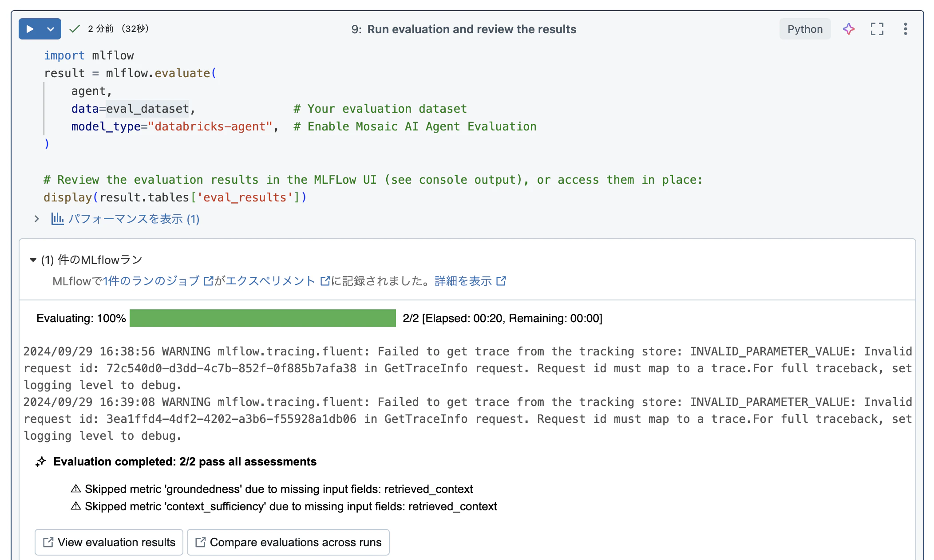Collapse the MLflowラン section triangle
934x560 pixels.
click(x=33, y=260)
